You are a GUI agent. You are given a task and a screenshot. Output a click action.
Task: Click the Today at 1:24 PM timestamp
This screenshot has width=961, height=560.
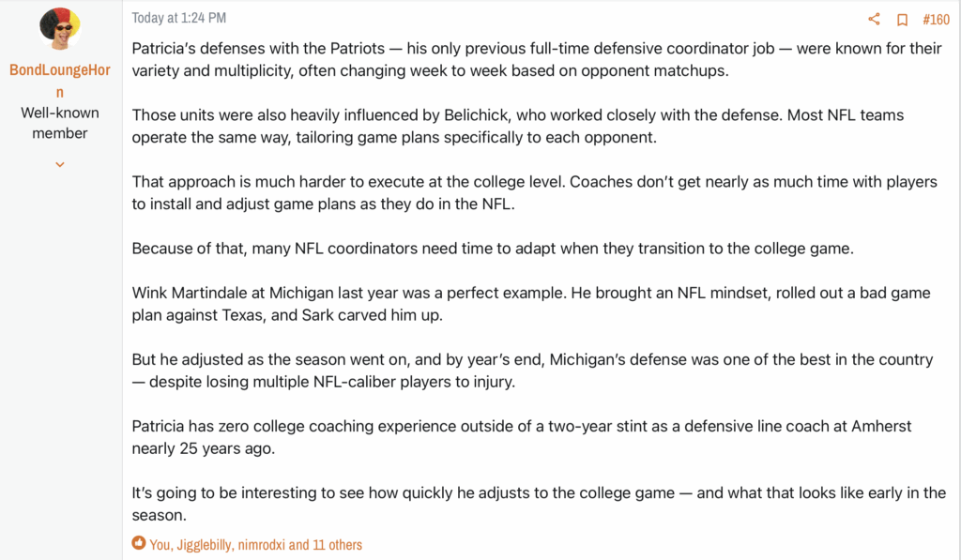click(x=179, y=18)
